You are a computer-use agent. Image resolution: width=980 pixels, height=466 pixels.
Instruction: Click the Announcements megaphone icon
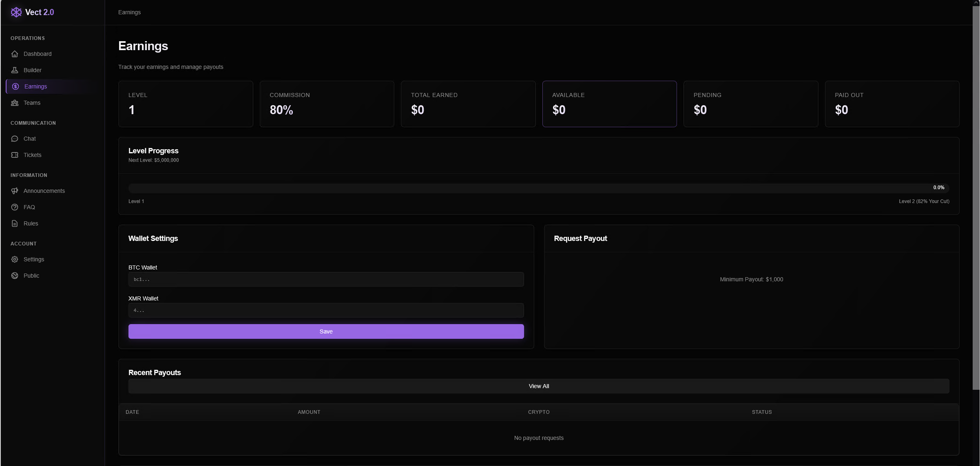(15, 191)
